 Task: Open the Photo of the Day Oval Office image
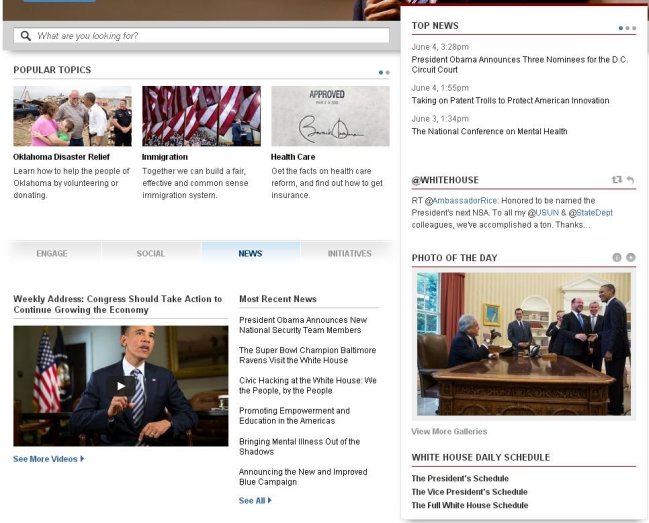click(524, 343)
